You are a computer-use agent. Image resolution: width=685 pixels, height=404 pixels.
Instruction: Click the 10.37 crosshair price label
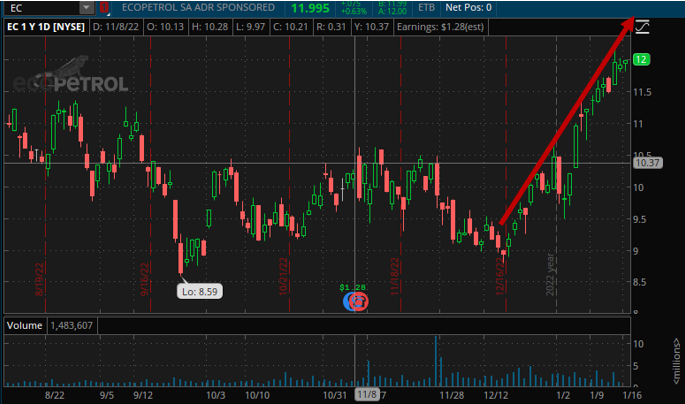647,163
